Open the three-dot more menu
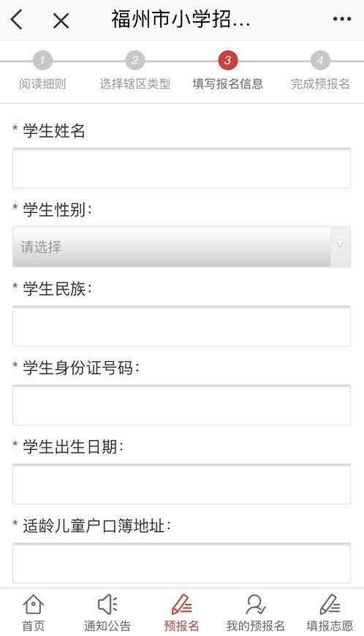 pos(341,19)
